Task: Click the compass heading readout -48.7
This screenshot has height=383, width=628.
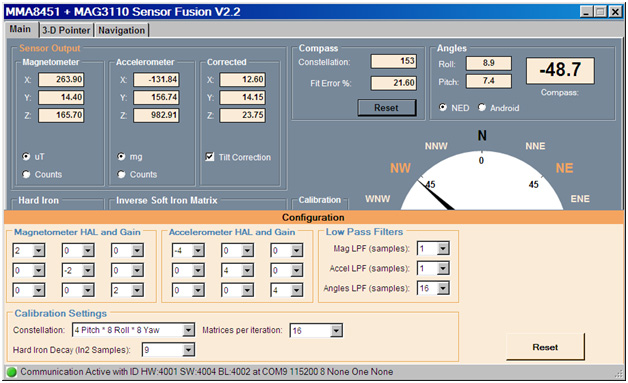Action: tap(560, 71)
